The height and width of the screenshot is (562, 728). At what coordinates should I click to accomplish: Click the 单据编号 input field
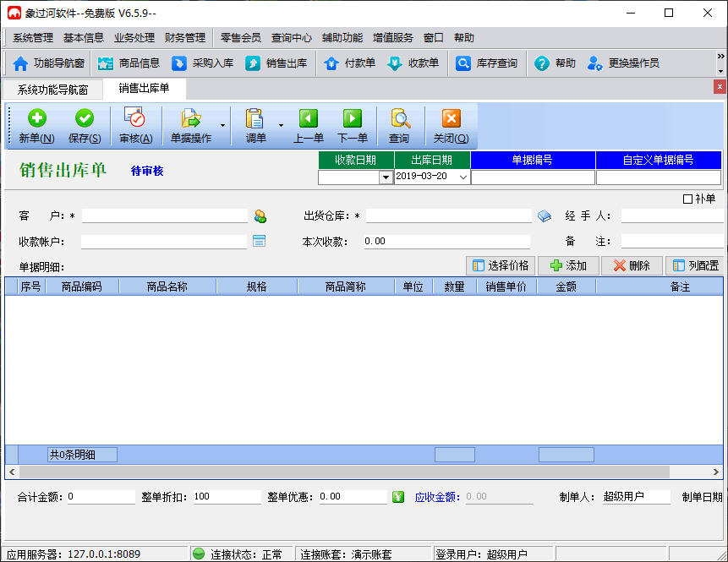(x=533, y=177)
